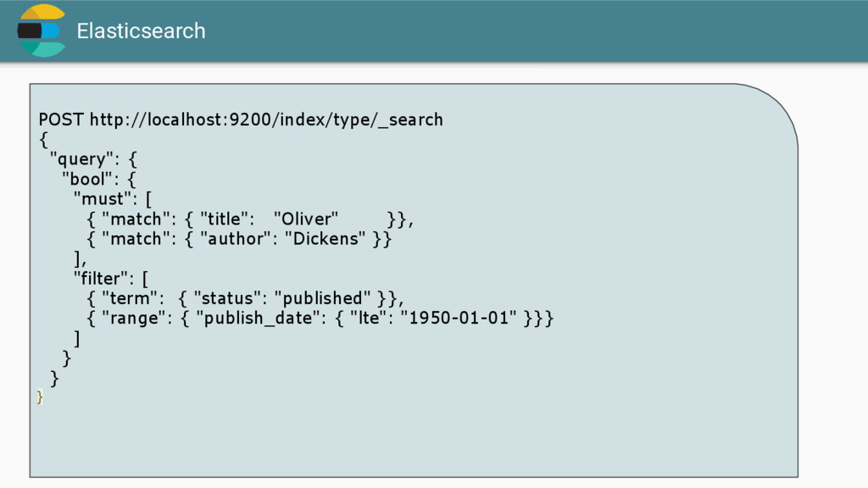Click the "1950-01-01" date value

[459, 319]
